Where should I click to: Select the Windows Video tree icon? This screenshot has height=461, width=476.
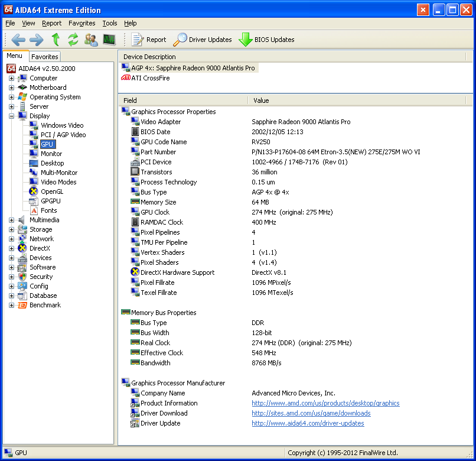tap(34, 125)
